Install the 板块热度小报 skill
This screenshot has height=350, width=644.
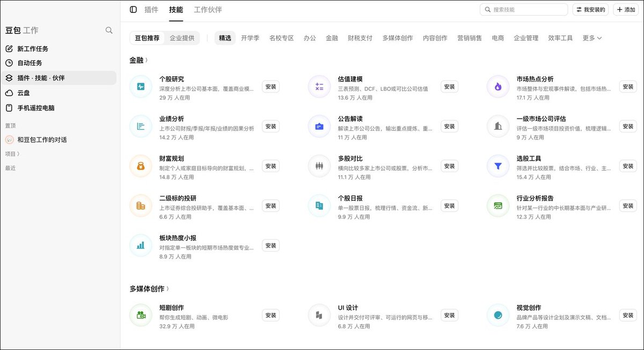pos(270,245)
